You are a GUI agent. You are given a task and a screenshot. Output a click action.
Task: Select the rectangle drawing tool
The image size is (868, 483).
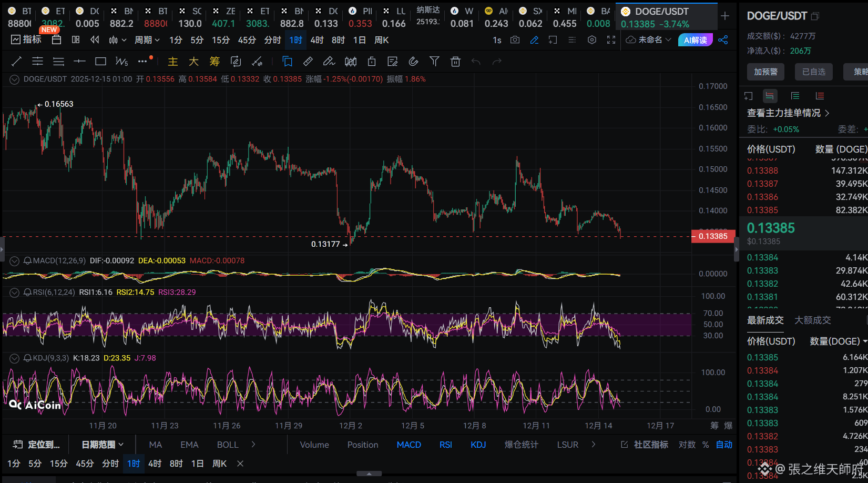click(100, 62)
